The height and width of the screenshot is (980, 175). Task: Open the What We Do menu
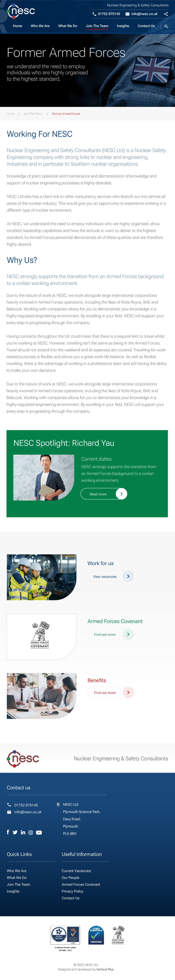67,26
